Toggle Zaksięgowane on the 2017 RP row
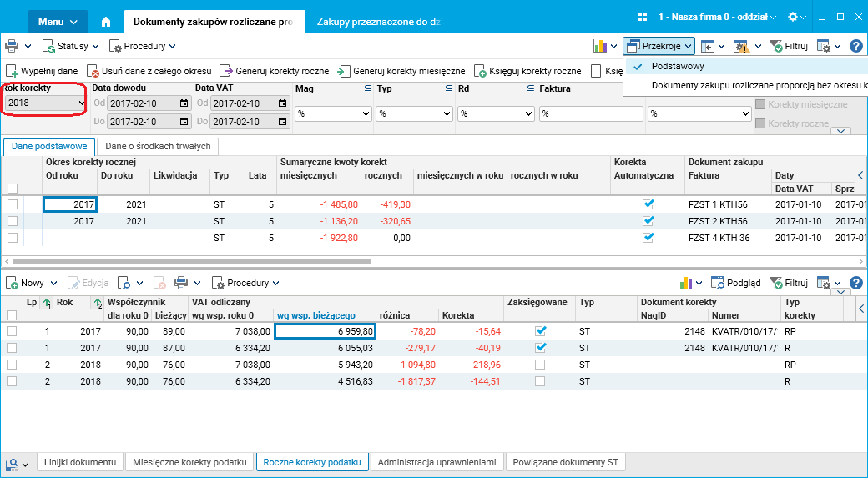 click(x=540, y=331)
